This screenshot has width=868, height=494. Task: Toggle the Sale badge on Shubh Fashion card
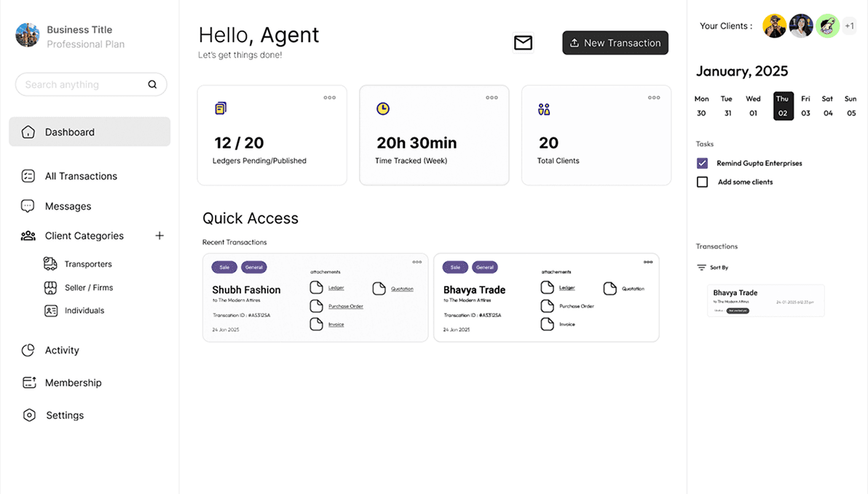pos(224,267)
